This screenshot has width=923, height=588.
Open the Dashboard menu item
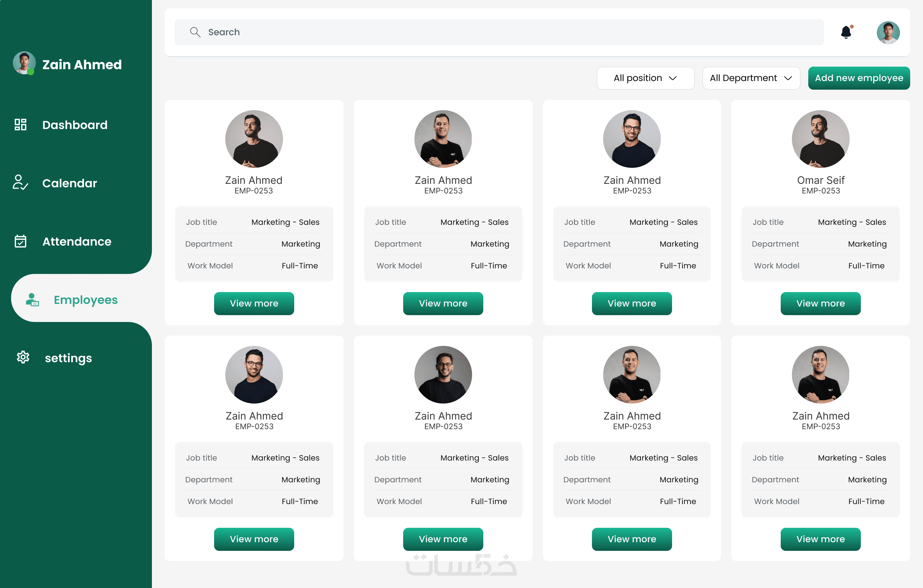pos(75,125)
